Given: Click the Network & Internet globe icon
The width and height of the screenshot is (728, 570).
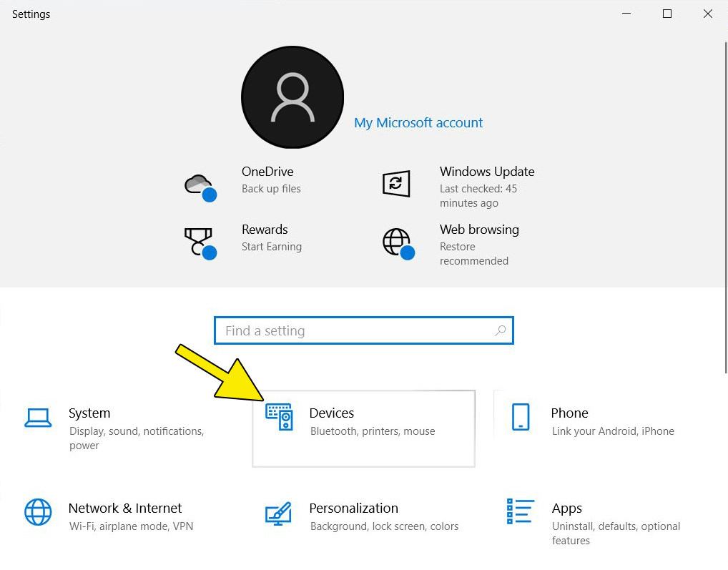Looking at the screenshot, I should coord(38,512).
